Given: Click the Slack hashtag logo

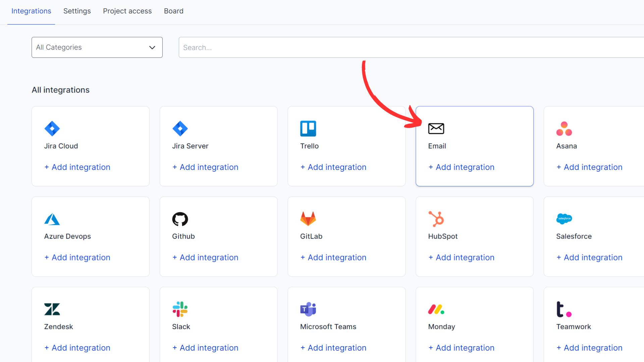Looking at the screenshot, I should (180, 309).
